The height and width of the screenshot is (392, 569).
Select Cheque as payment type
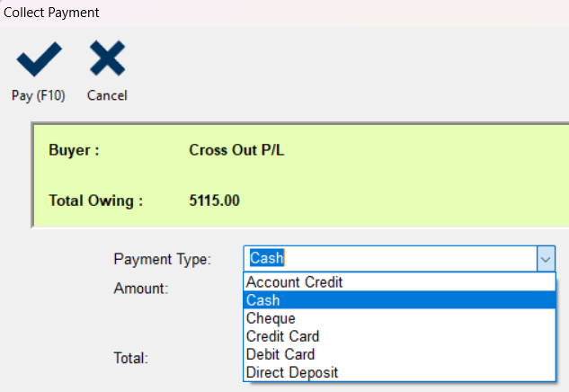(271, 318)
